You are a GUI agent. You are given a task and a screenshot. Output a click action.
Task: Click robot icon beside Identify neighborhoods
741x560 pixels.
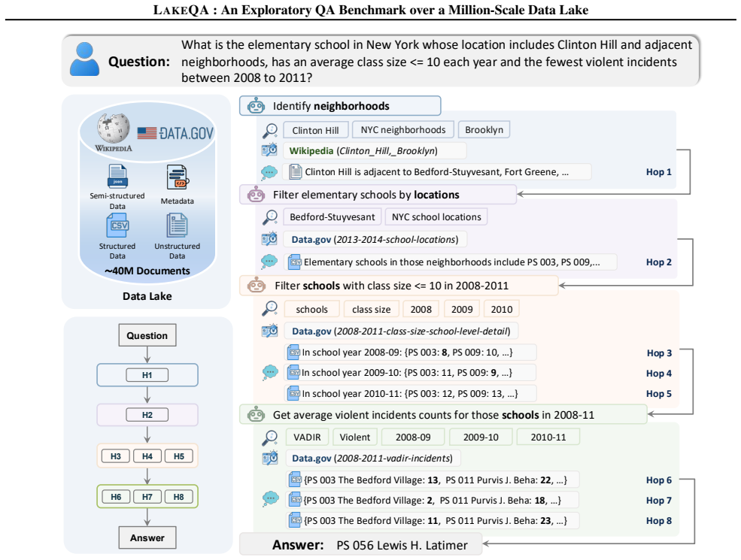[256, 106]
